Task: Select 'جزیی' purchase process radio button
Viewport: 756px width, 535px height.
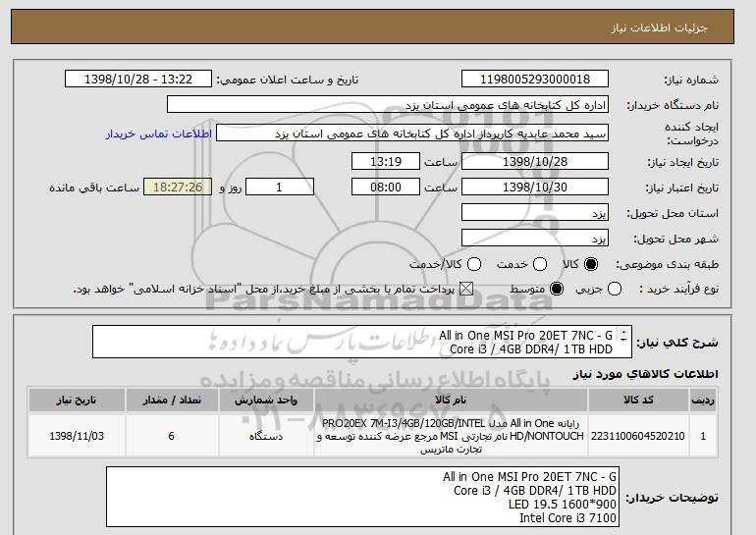Action: 615,289
